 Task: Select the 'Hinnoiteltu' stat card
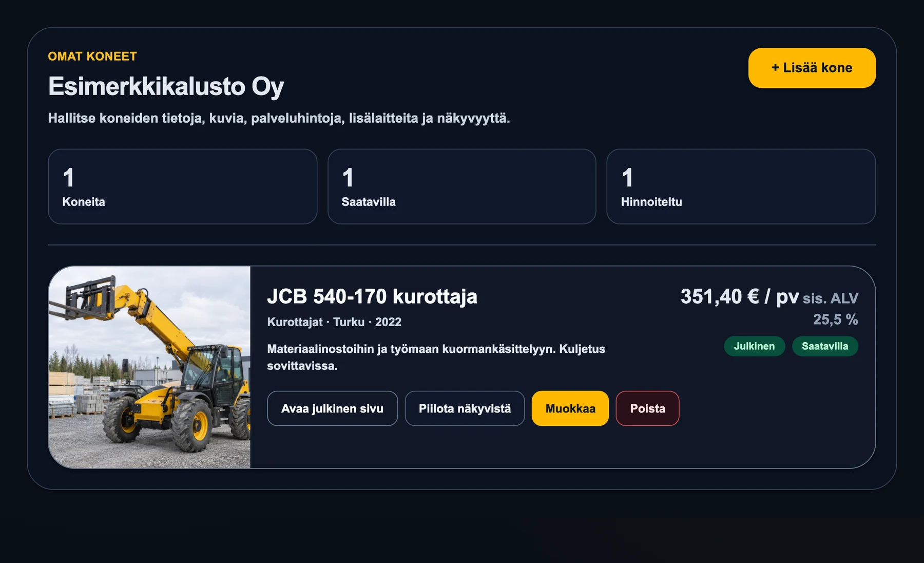[x=741, y=186]
